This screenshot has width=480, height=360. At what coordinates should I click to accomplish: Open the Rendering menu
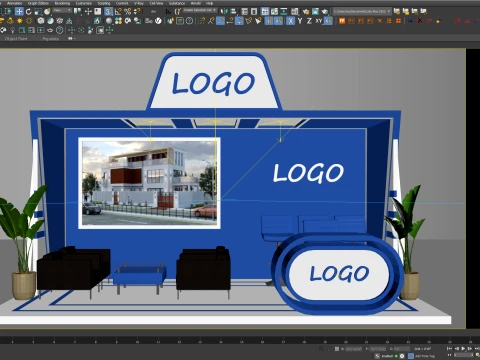click(62, 3)
